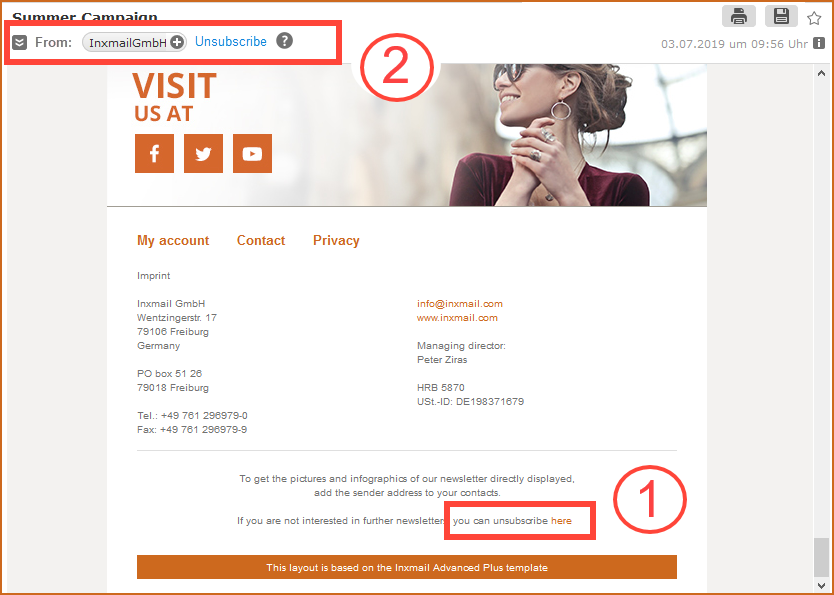Click Inxmail Advanced Plus template banner

coord(407,567)
